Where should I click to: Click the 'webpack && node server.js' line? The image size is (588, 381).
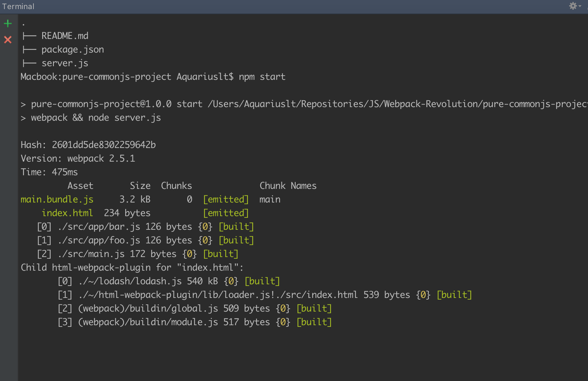pos(91,117)
